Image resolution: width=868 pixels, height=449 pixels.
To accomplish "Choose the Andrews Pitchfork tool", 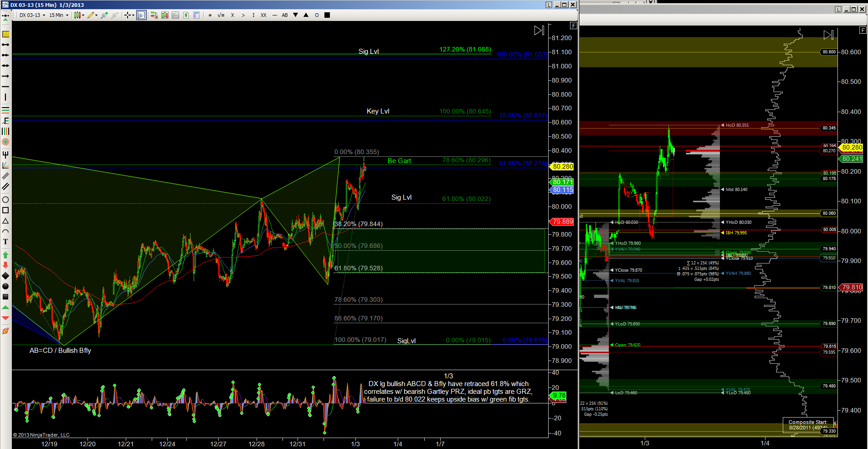I will click(x=5, y=155).
